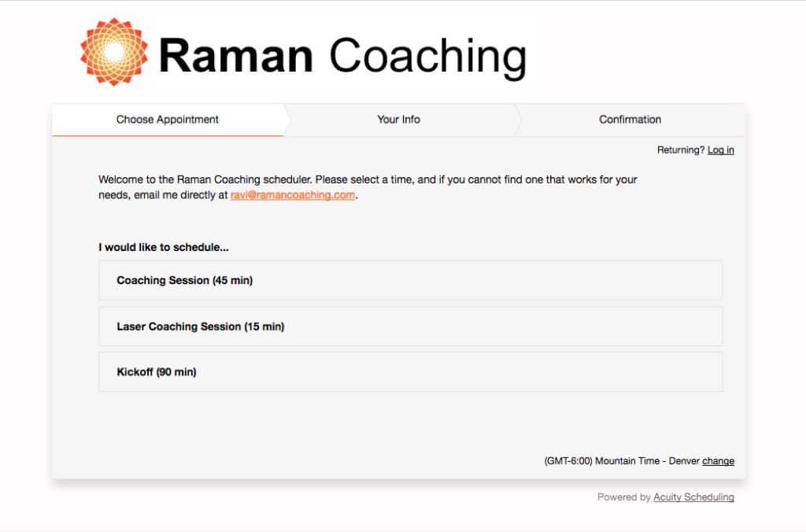
Task: Click the '(GMT-6:00) Mountain Time - Denver' text
Action: click(x=622, y=461)
